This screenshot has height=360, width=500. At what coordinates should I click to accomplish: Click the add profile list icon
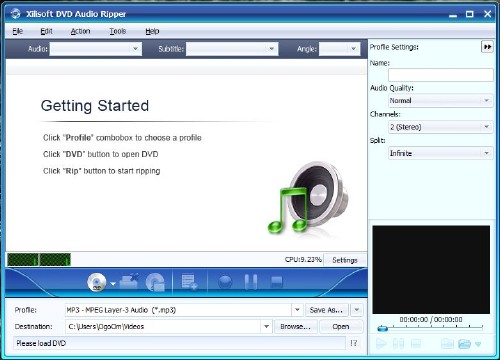tap(189, 282)
